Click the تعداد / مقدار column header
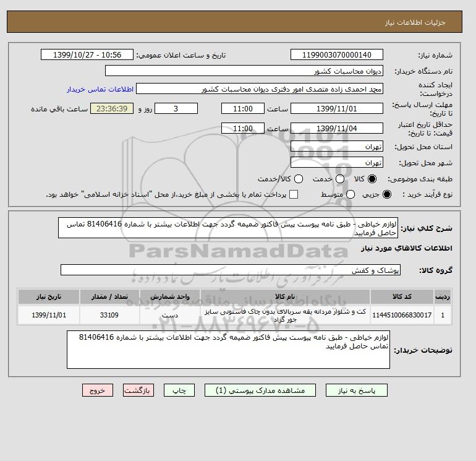This screenshot has height=461, width=476. 109,296
